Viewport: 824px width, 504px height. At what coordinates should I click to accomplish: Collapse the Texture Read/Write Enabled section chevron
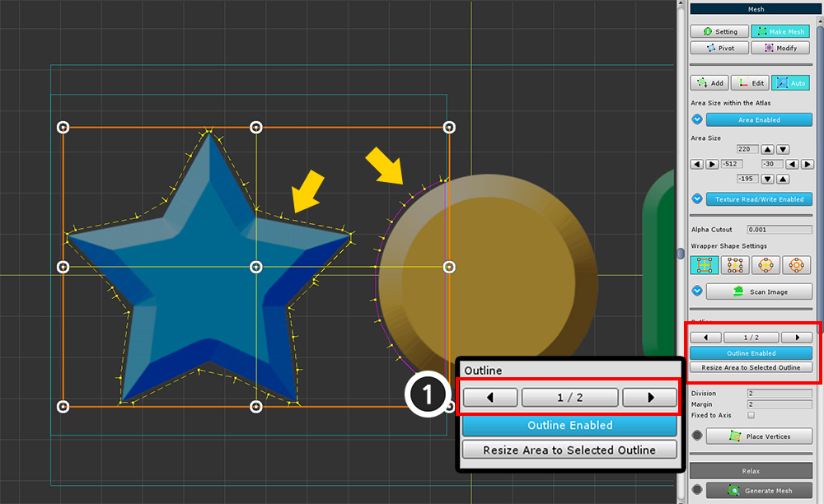[x=697, y=198]
